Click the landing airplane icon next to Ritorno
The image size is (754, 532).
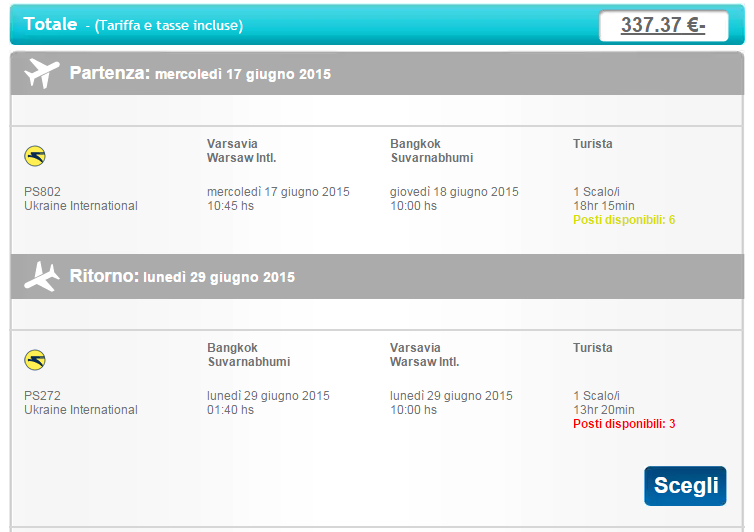(42, 277)
